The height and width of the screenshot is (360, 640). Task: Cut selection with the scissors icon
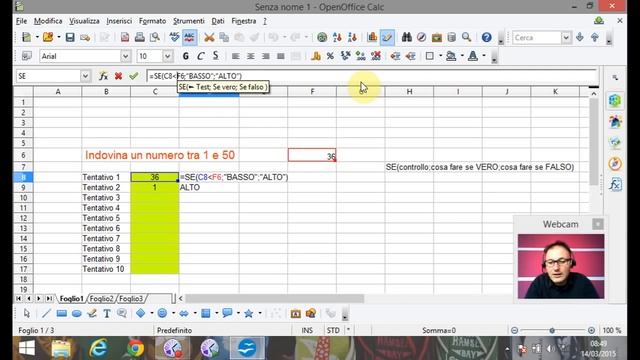(209, 38)
